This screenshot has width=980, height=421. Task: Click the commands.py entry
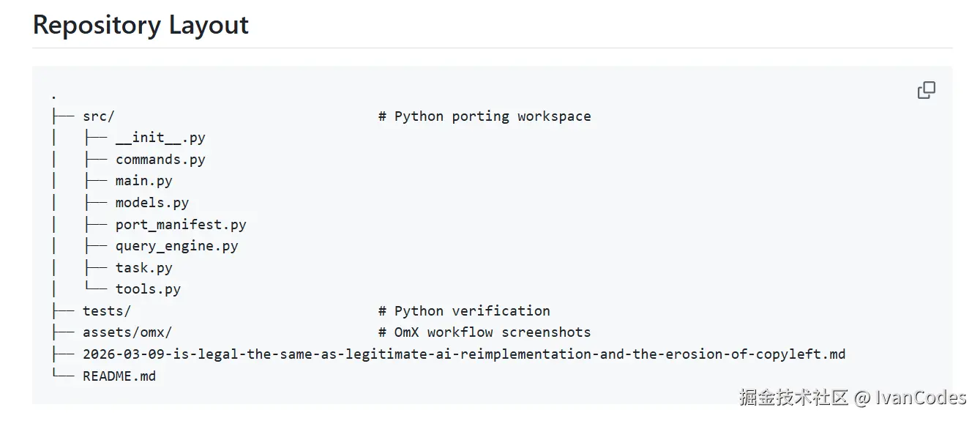160,160
